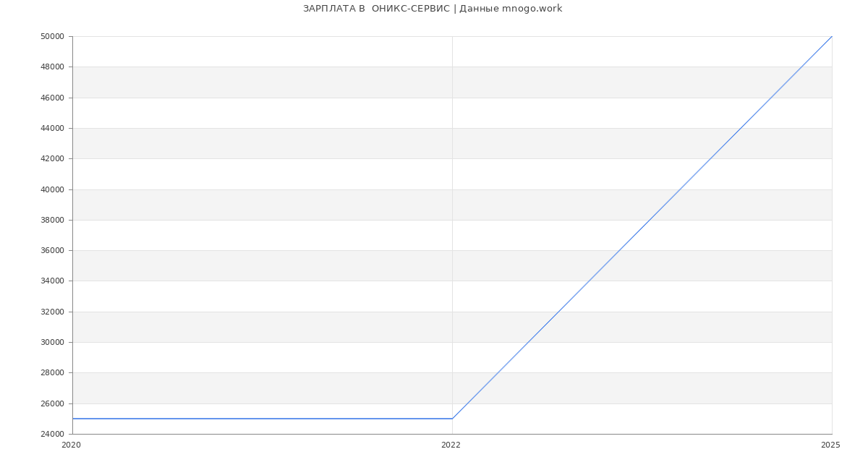Click the 30000 y-axis label

[53, 343]
